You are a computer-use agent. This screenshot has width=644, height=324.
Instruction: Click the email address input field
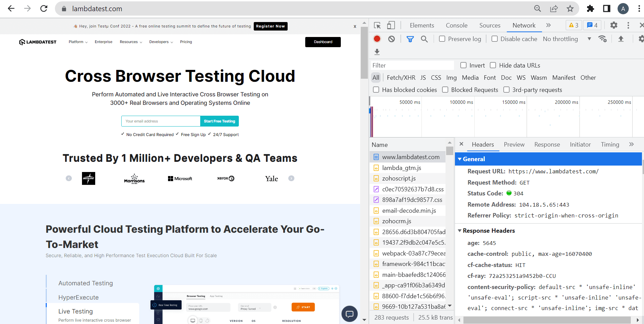click(x=161, y=121)
